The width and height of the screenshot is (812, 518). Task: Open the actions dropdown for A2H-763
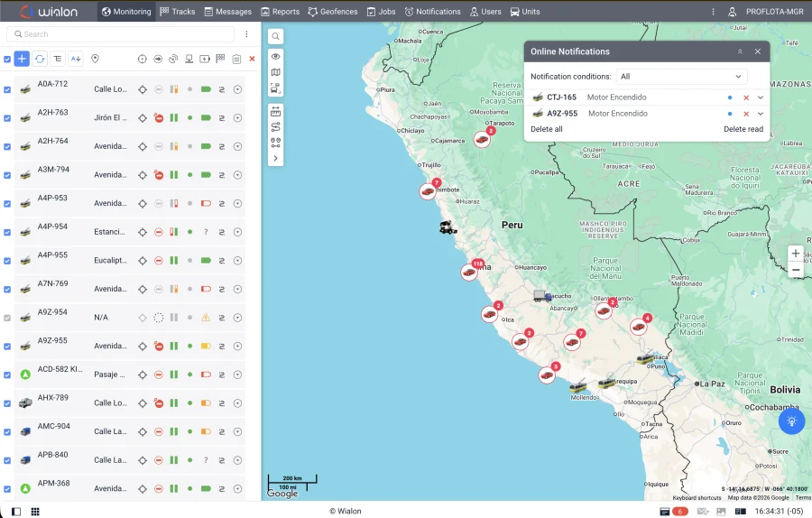[237, 118]
